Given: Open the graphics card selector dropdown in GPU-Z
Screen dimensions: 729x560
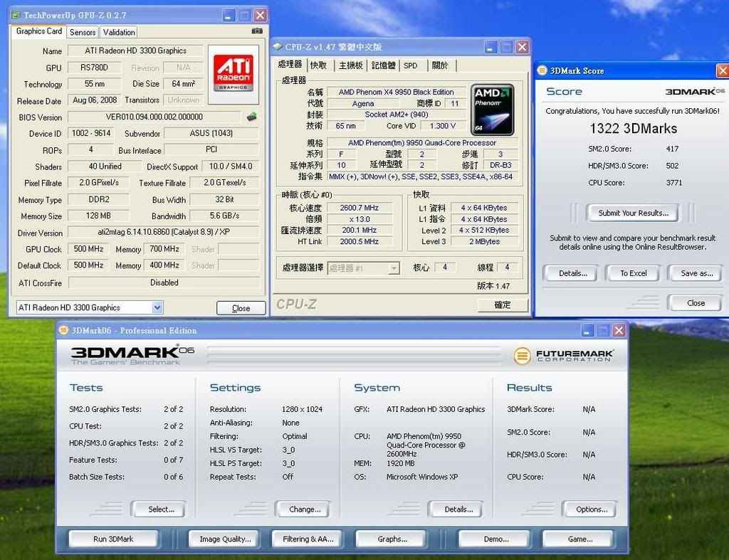Looking at the screenshot, I should click(157, 307).
